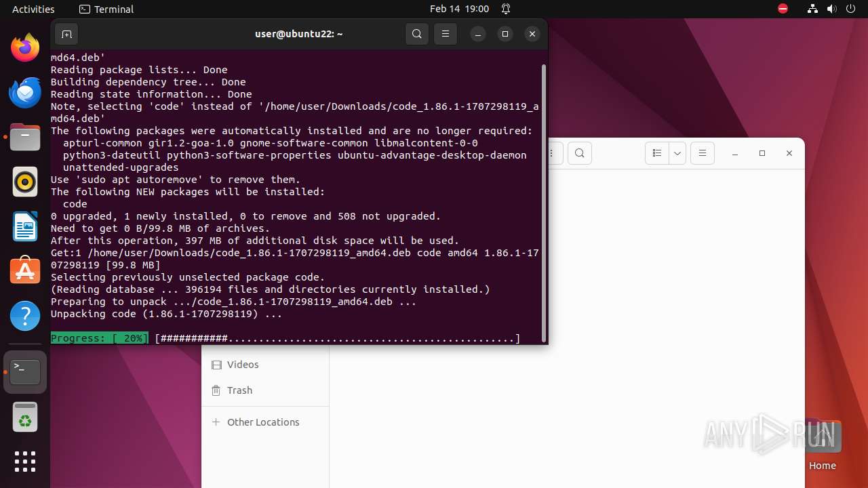Click 'Reading state information... Done' line

tap(151, 94)
